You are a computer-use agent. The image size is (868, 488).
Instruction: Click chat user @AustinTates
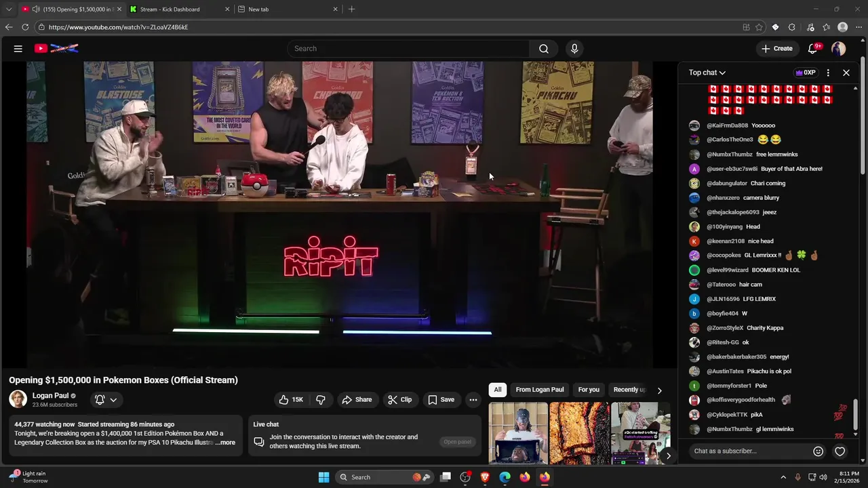725,371
